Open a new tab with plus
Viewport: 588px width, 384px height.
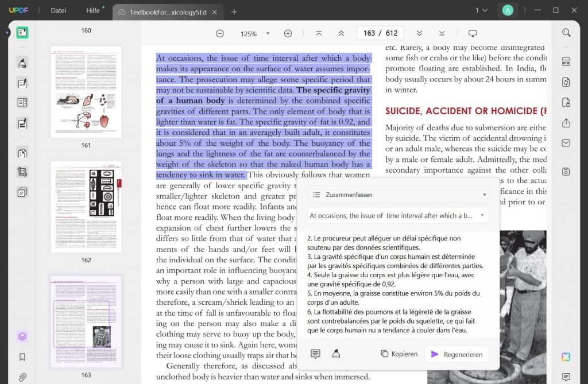(234, 12)
